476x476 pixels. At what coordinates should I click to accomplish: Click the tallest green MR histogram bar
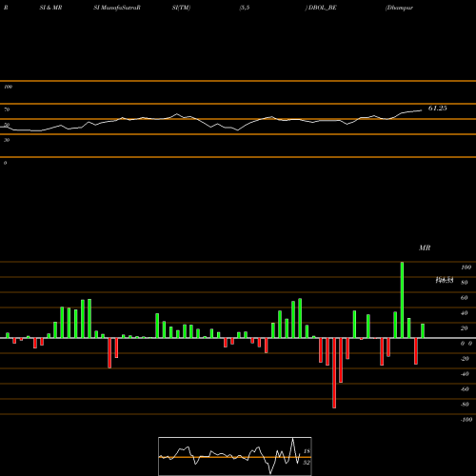pos(402,300)
